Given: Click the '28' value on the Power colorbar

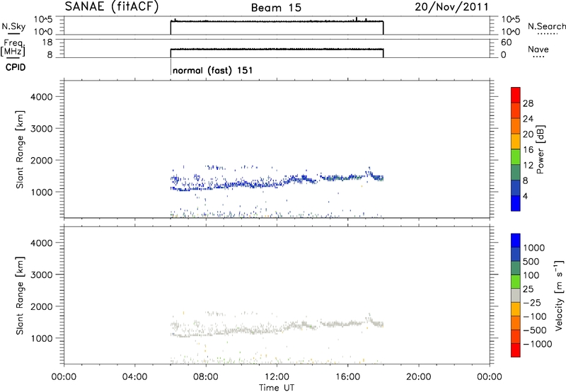Looking at the screenshot, I should 528,103.
